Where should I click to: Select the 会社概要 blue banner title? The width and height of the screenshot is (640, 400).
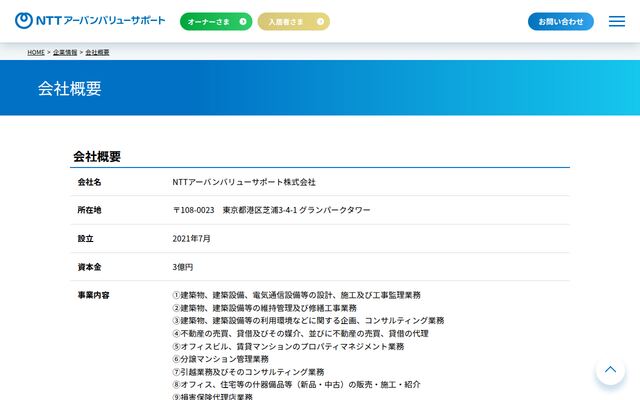(70, 88)
